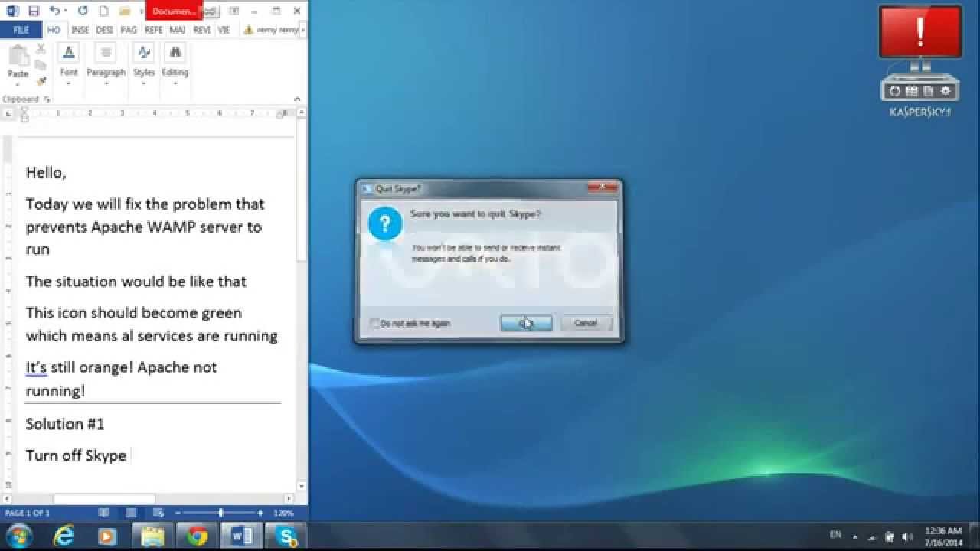The height and width of the screenshot is (551, 980).
Task: Switch to the VIEW ribbon tab
Action: [x=224, y=30]
